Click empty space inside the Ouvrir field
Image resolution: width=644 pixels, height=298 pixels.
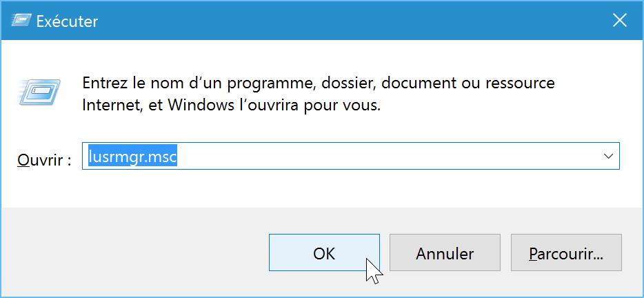click(x=386, y=156)
